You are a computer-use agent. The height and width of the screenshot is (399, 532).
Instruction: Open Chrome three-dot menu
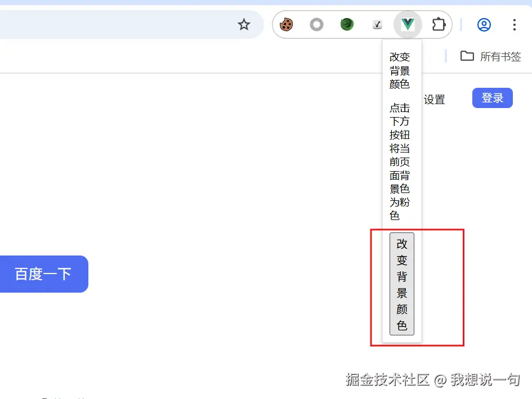[x=515, y=24]
